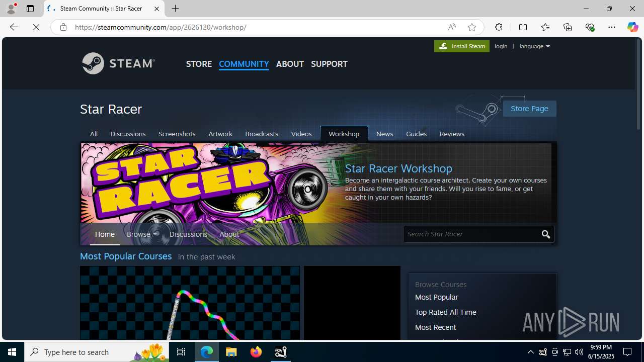Open Settings and more ellipsis menu

coord(612,27)
